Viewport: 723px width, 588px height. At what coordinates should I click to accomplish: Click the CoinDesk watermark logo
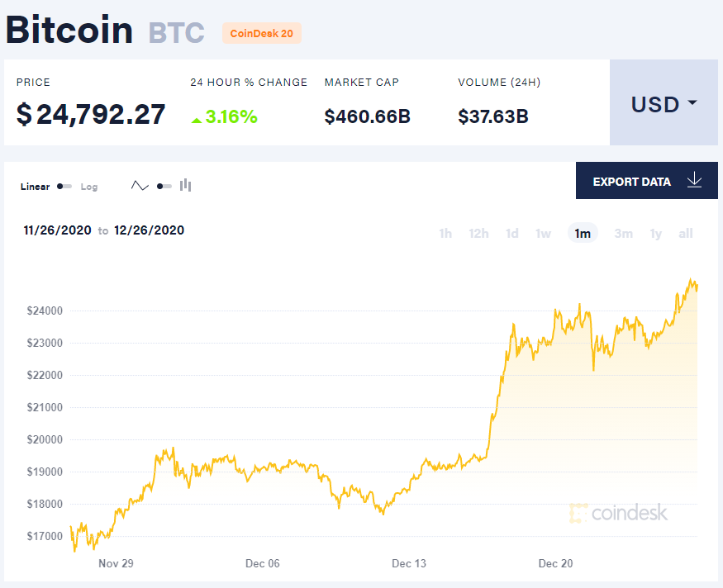click(619, 513)
